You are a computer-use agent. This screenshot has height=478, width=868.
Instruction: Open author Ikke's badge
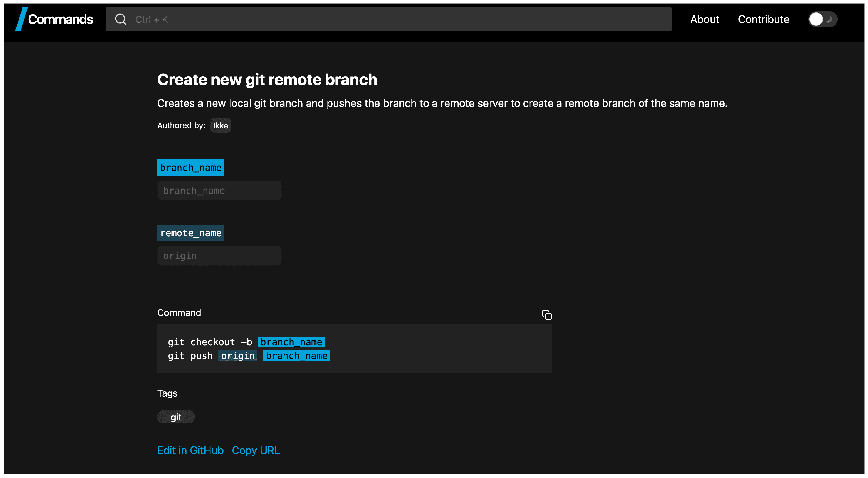tap(220, 126)
